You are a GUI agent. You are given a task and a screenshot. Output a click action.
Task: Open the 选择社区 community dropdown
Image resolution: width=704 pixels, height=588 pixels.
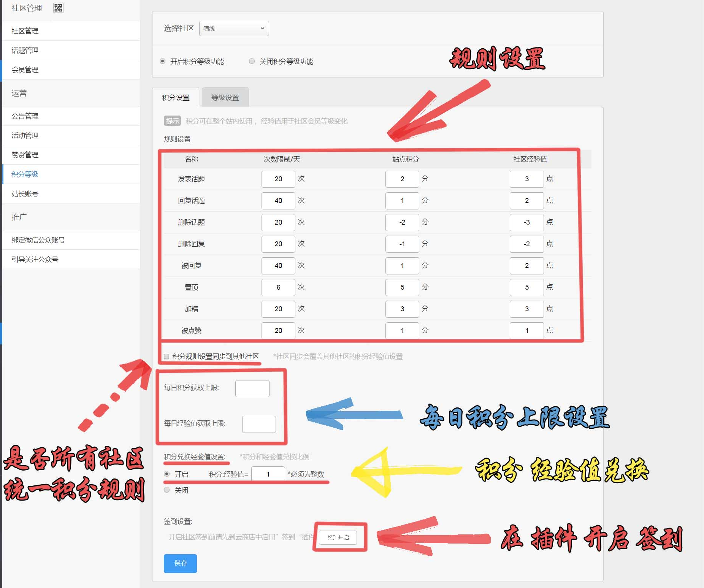click(x=234, y=29)
